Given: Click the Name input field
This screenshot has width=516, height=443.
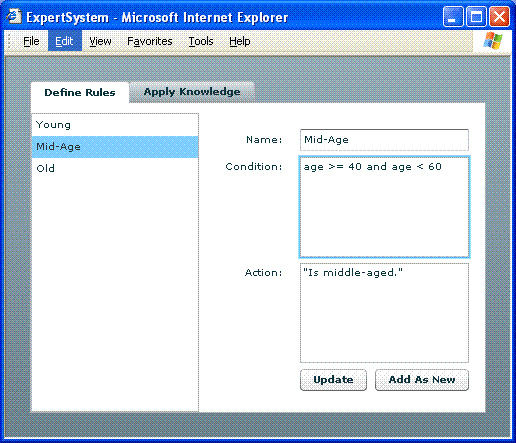Looking at the screenshot, I should click(x=384, y=140).
